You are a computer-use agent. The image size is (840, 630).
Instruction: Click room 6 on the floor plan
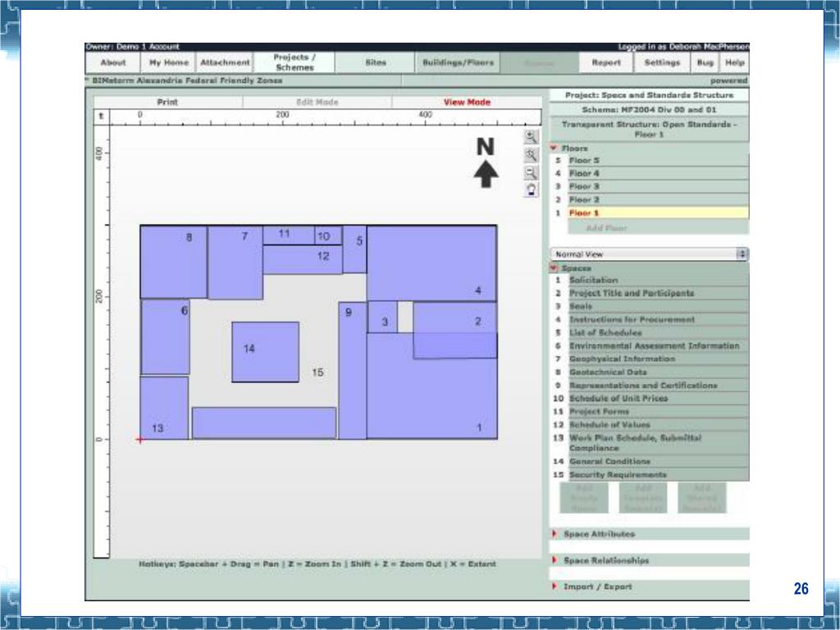(x=165, y=337)
